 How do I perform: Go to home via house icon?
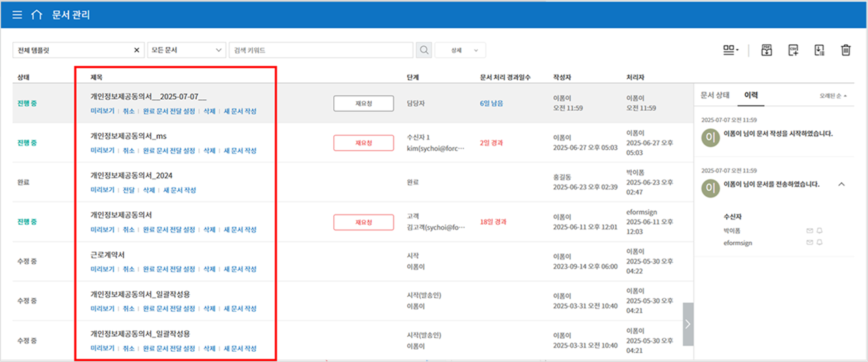tap(37, 15)
